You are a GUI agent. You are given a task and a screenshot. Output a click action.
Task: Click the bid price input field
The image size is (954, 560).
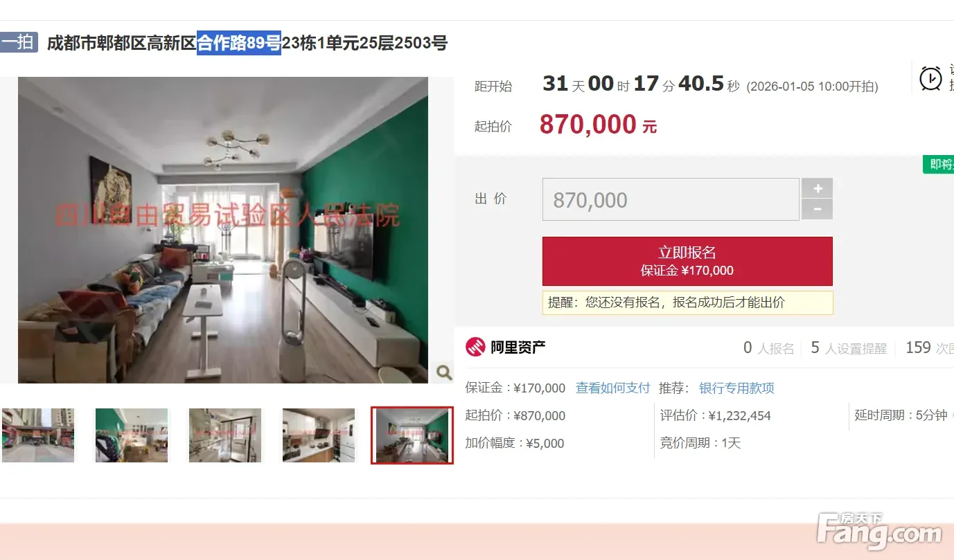[x=671, y=199]
